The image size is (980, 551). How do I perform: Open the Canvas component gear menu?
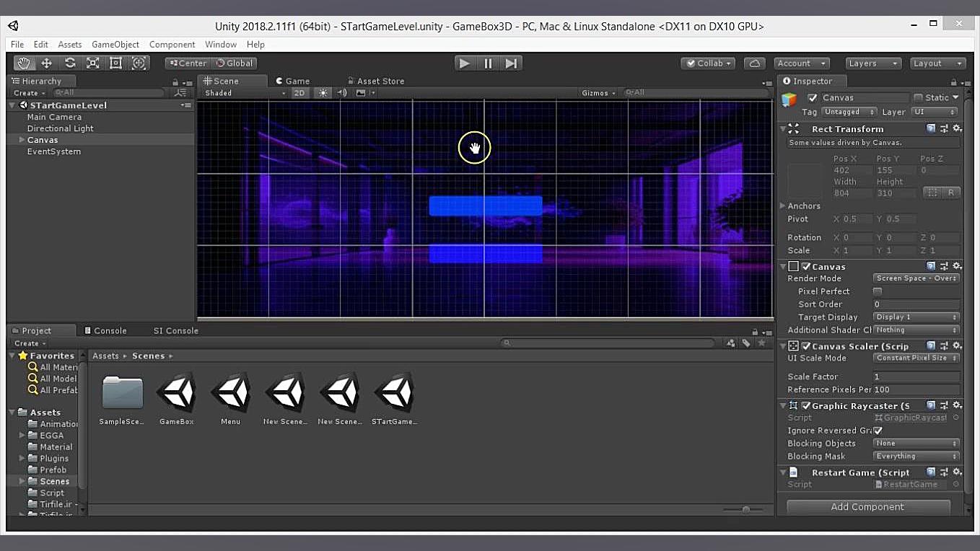click(x=957, y=267)
